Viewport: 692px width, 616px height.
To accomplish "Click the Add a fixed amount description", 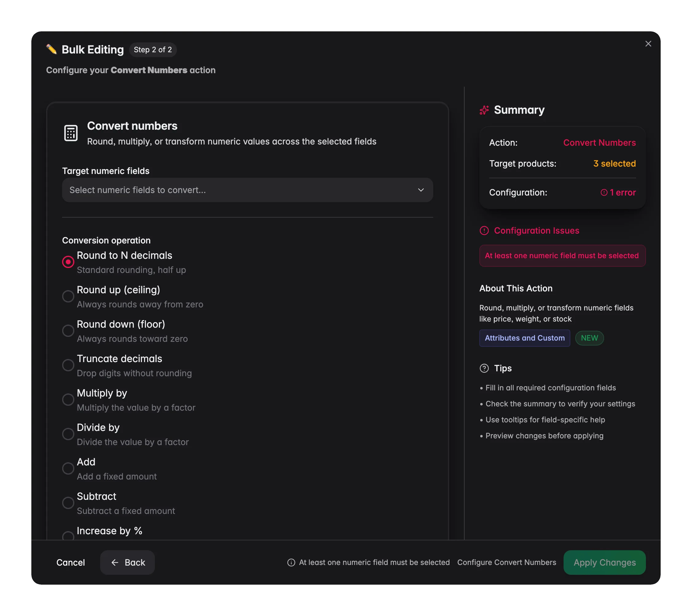I will click(x=117, y=477).
